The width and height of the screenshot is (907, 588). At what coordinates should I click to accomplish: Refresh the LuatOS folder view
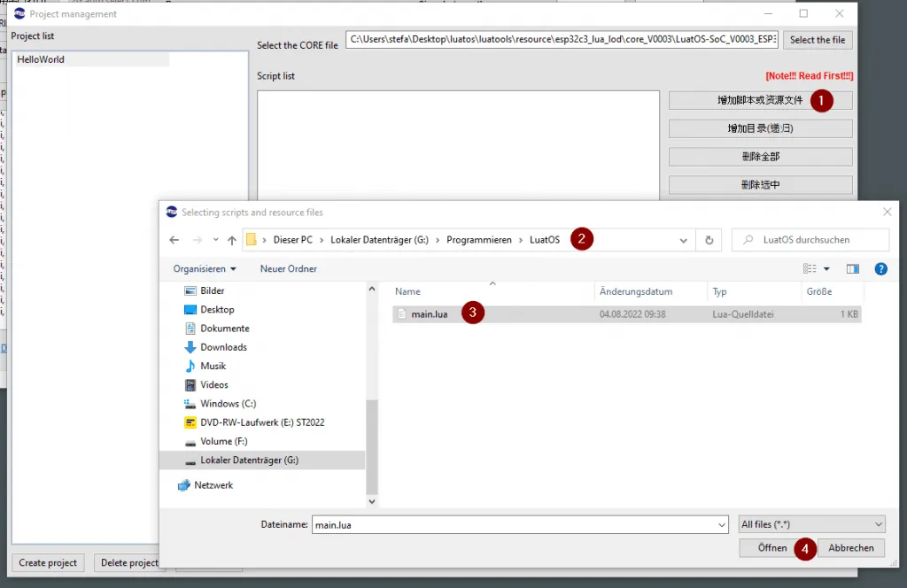(709, 240)
